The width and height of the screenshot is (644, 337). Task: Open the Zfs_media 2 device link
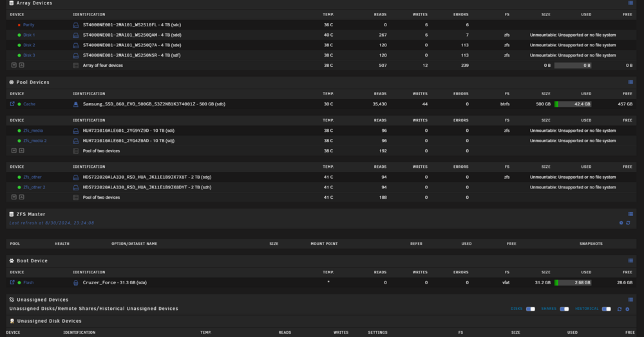(35, 141)
